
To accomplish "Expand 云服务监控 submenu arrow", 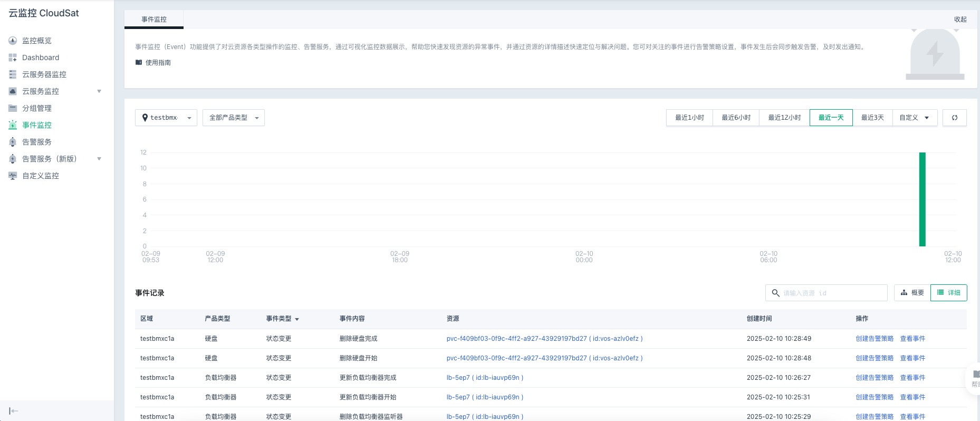I will (x=99, y=91).
